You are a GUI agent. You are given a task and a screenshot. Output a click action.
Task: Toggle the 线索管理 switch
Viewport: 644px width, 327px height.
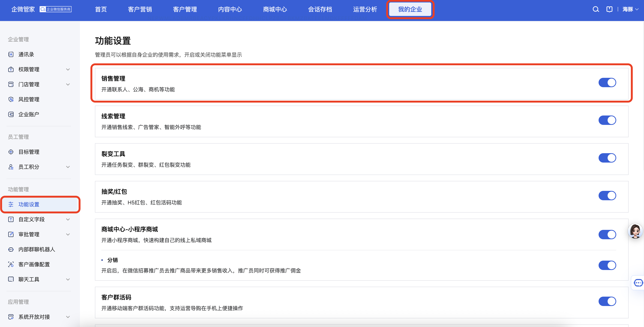click(607, 120)
